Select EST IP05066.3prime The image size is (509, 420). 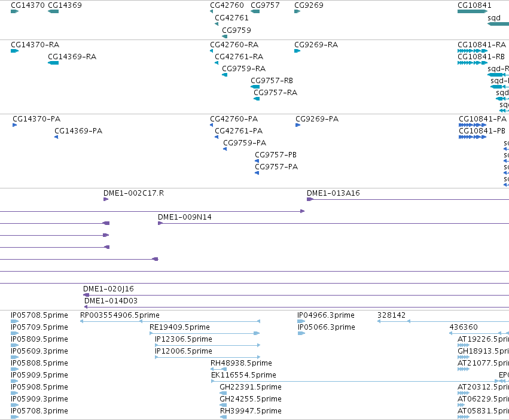[326, 327]
